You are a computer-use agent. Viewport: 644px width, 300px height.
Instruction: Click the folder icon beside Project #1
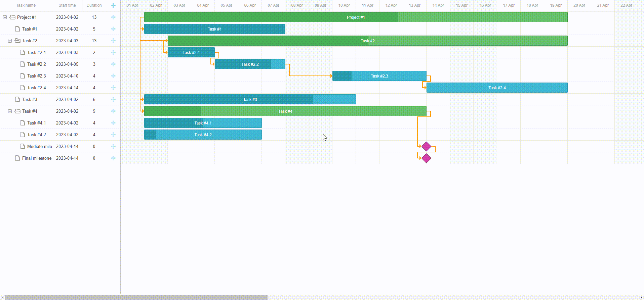click(x=12, y=17)
